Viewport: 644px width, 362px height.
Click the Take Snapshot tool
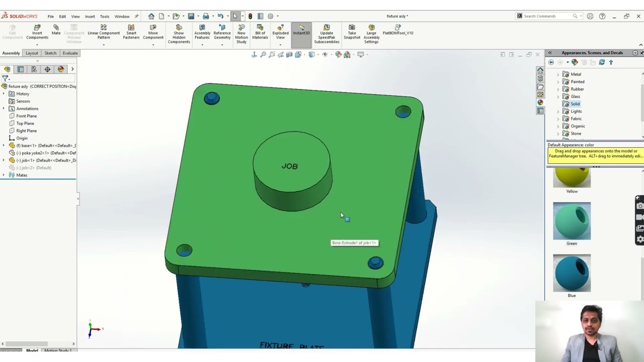[352, 32]
